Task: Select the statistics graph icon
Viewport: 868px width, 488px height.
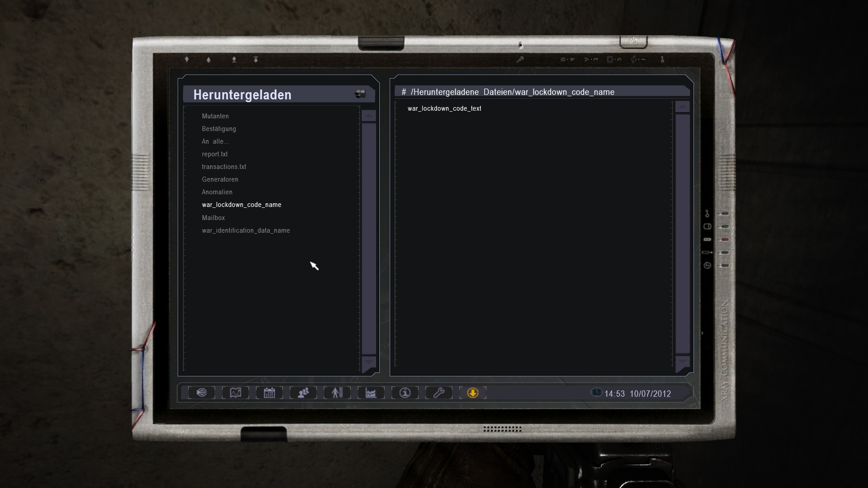Action: [371, 393]
